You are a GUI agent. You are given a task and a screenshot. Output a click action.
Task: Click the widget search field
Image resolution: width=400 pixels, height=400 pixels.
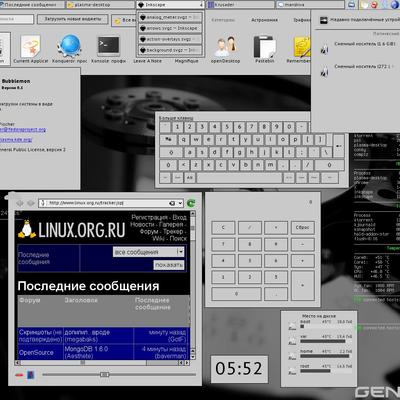point(17,19)
